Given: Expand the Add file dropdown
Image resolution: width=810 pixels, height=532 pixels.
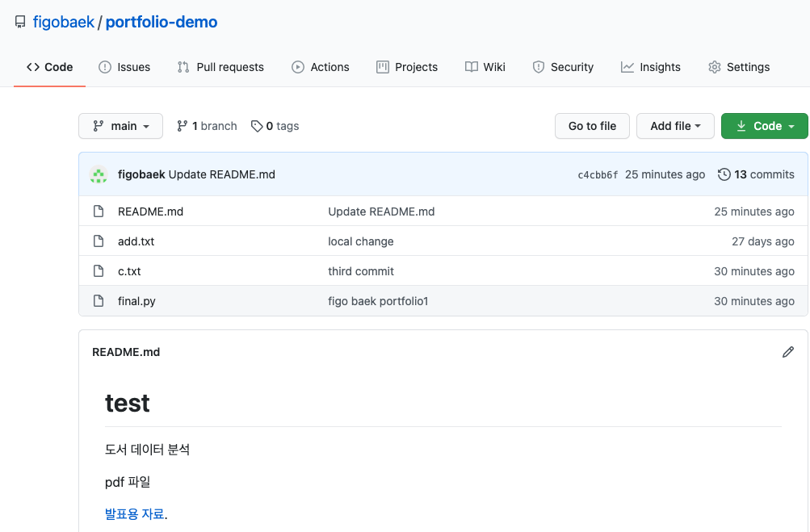Looking at the screenshot, I should pos(675,126).
